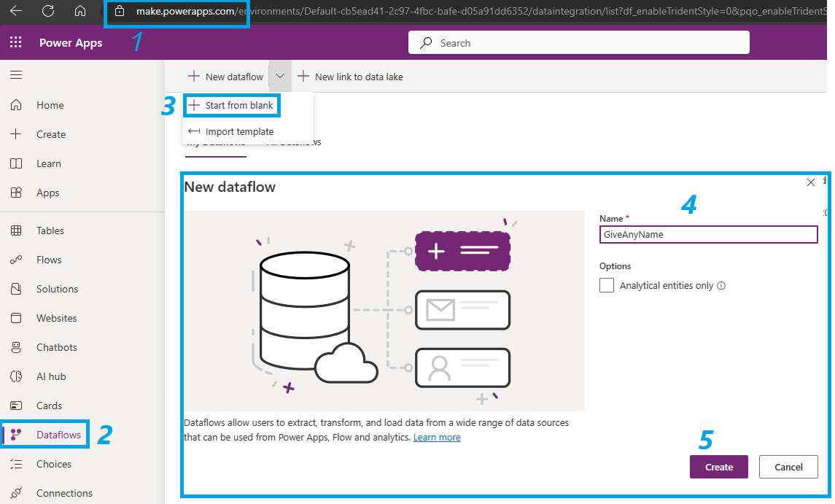Open Chatbots in the navigation
Screen dimensions: 835x504
click(56, 347)
